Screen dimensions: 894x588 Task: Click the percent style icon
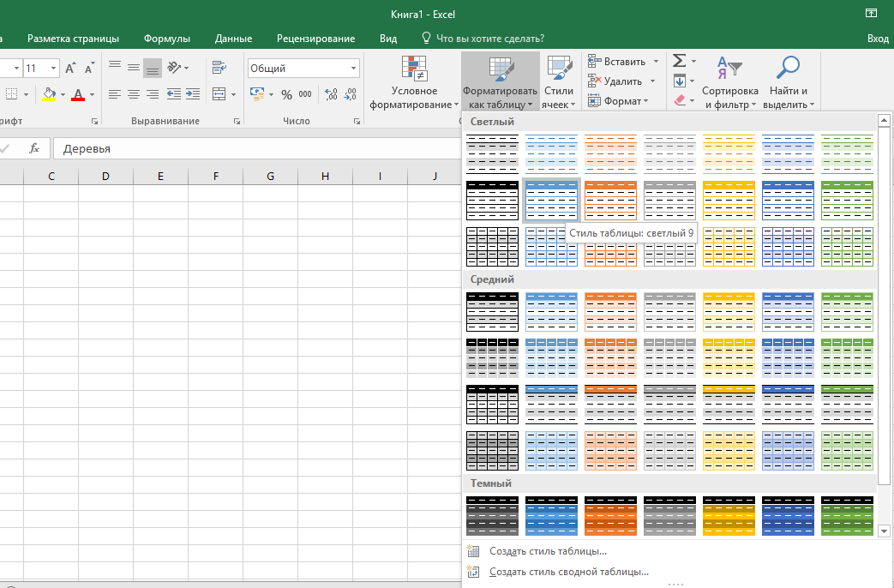pyautogui.click(x=286, y=94)
